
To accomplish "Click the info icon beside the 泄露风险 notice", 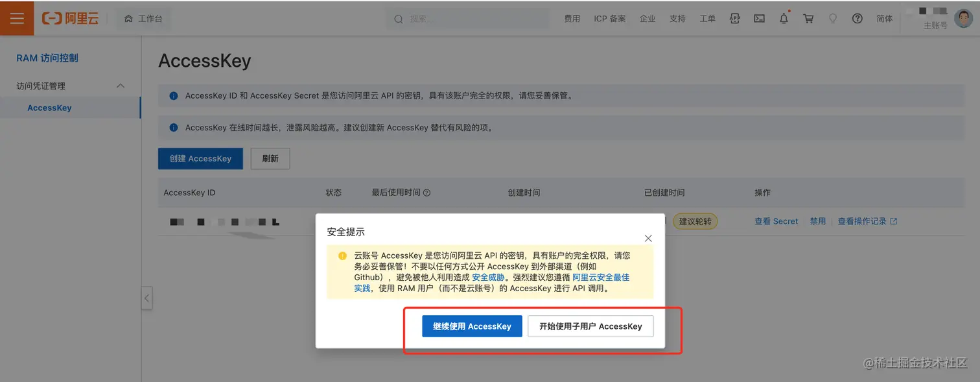I will (x=173, y=128).
